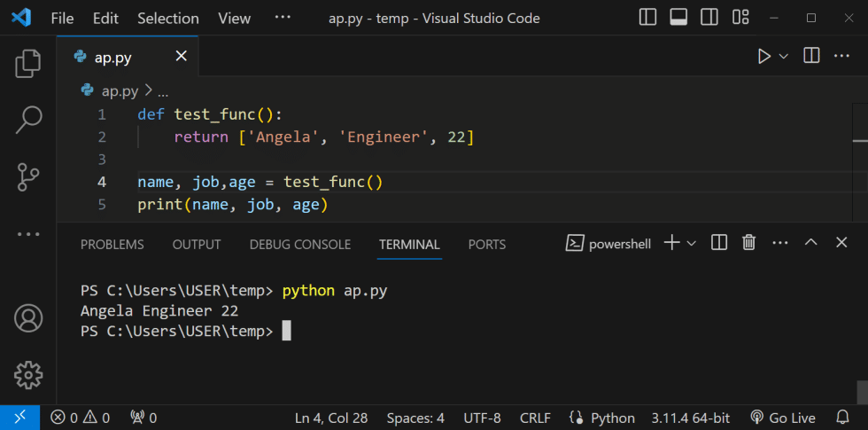Click the terminal scrollbar thumb
868x430 pixels.
[861, 392]
